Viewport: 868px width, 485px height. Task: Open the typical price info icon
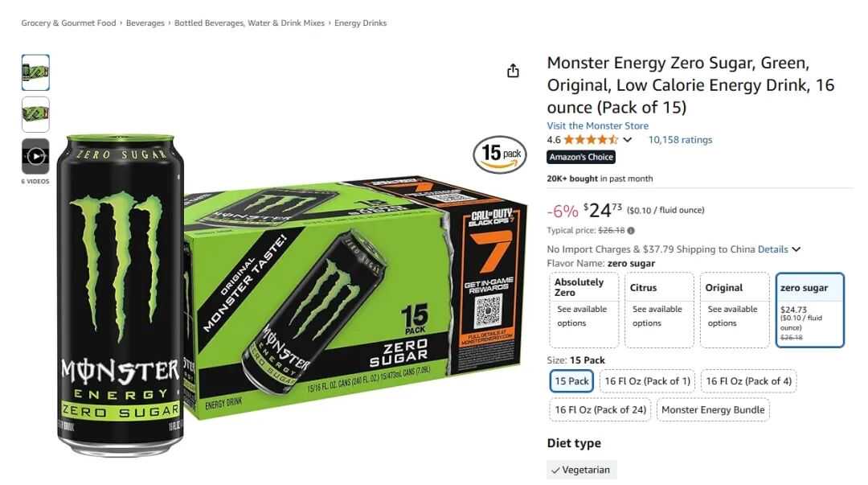[631, 231]
